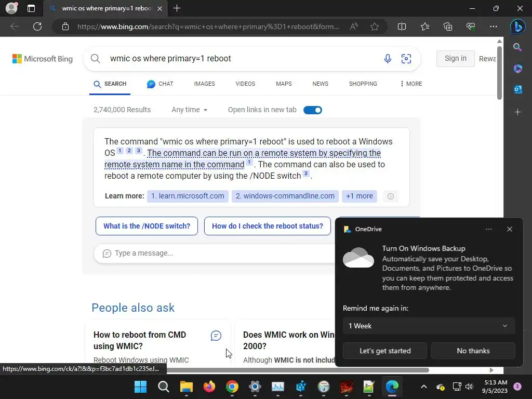Launch Google Chrome from taskbar

(x=232, y=387)
